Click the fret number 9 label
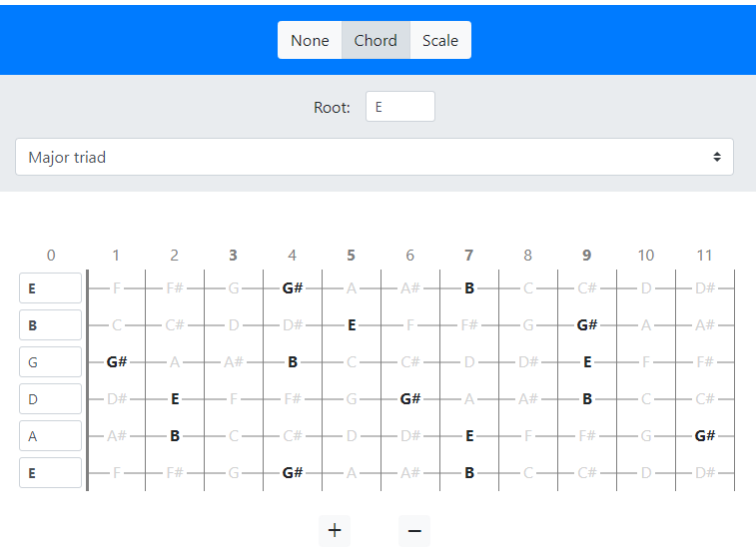Image resolution: width=756 pixels, height=559 pixels. (x=587, y=256)
